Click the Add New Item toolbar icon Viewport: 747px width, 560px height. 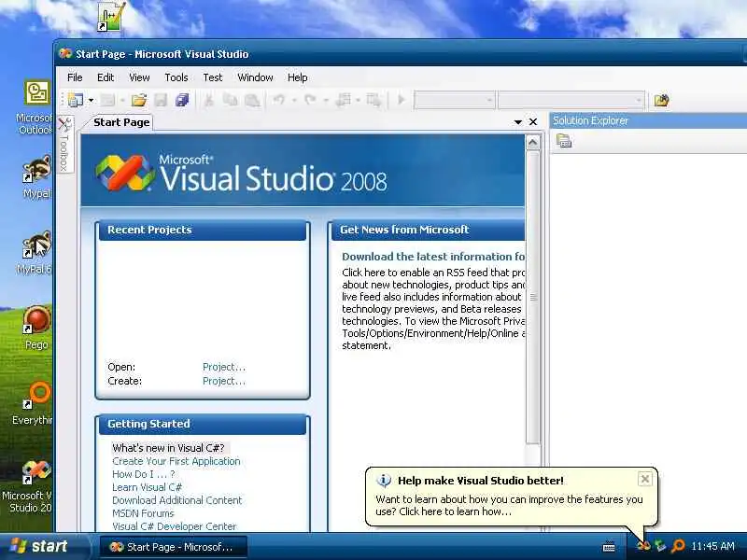(108, 100)
